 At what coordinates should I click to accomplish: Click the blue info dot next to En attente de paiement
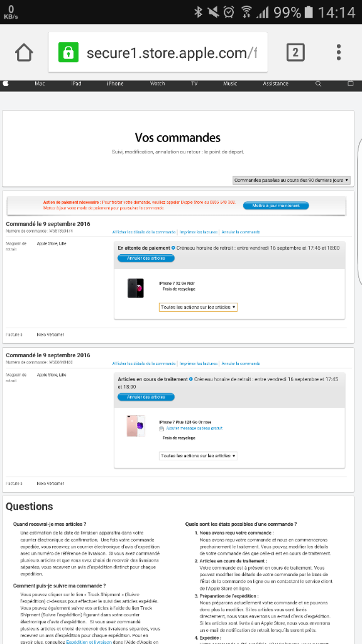173,248
